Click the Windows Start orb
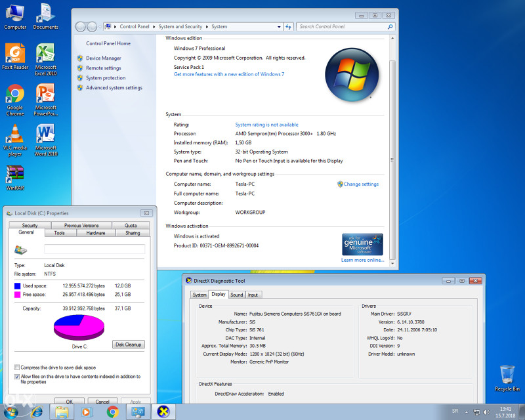 click(x=10, y=412)
